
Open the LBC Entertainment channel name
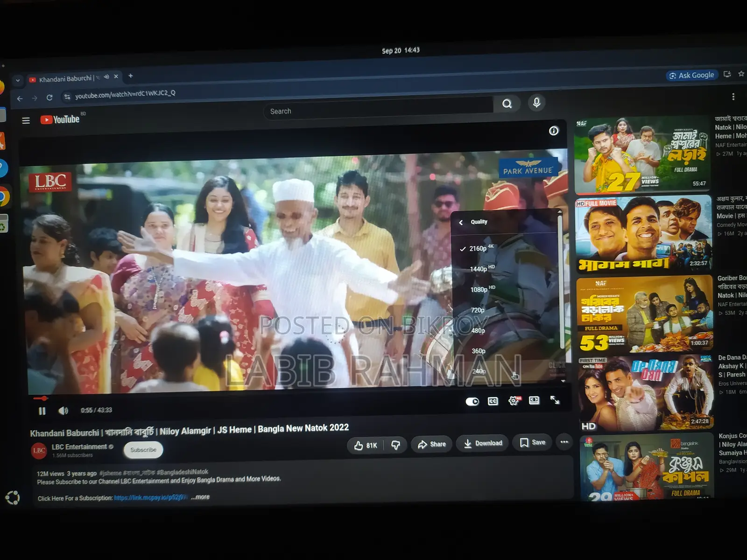coord(79,447)
